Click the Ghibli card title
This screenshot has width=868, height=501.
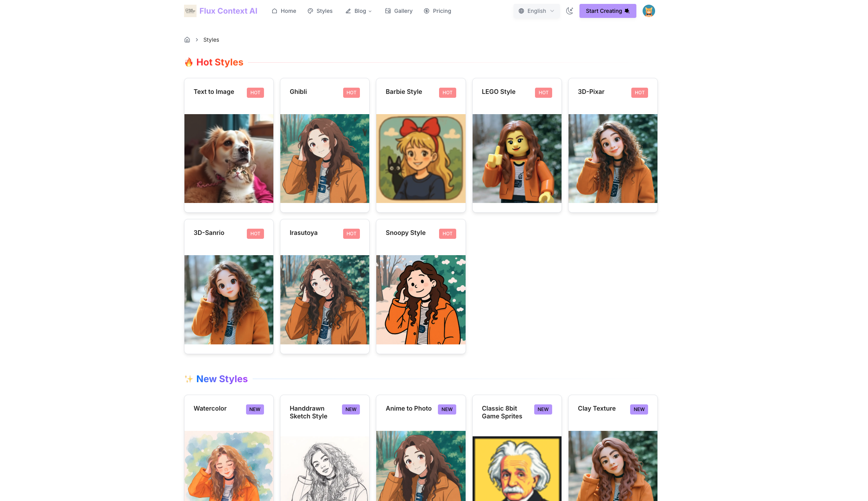tap(298, 92)
